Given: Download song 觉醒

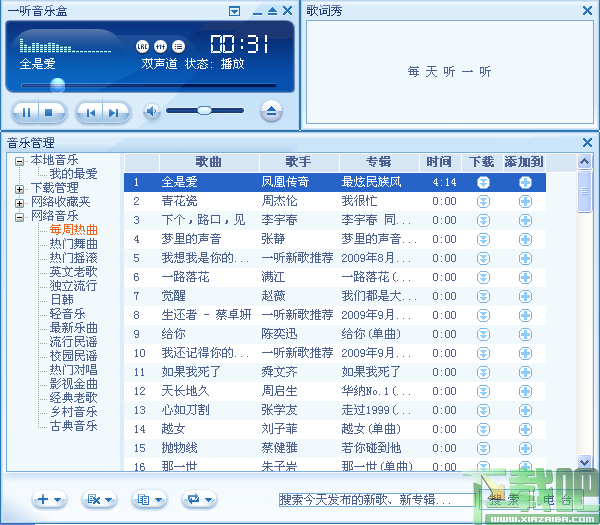Looking at the screenshot, I should click(x=483, y=297).
